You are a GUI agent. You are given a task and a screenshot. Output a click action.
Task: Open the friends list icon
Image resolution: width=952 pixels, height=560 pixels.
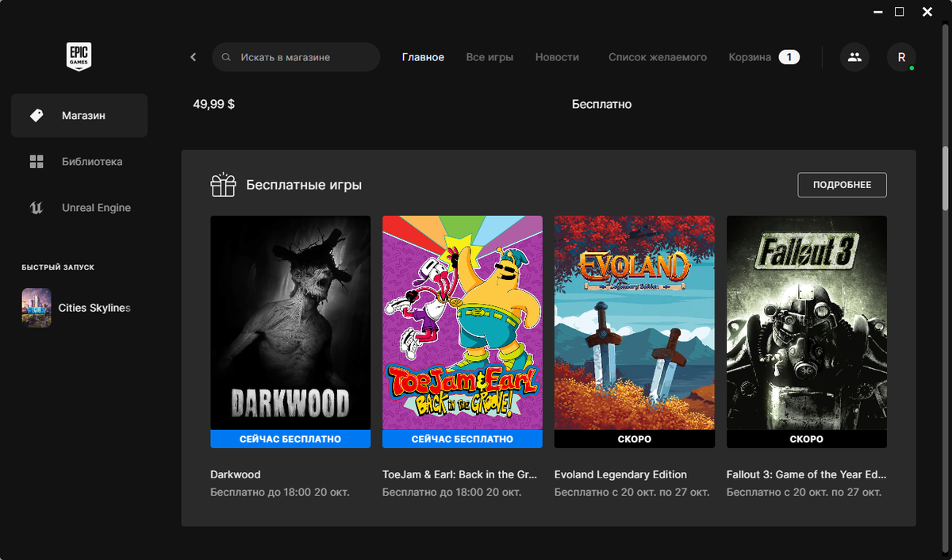point(854,57)
